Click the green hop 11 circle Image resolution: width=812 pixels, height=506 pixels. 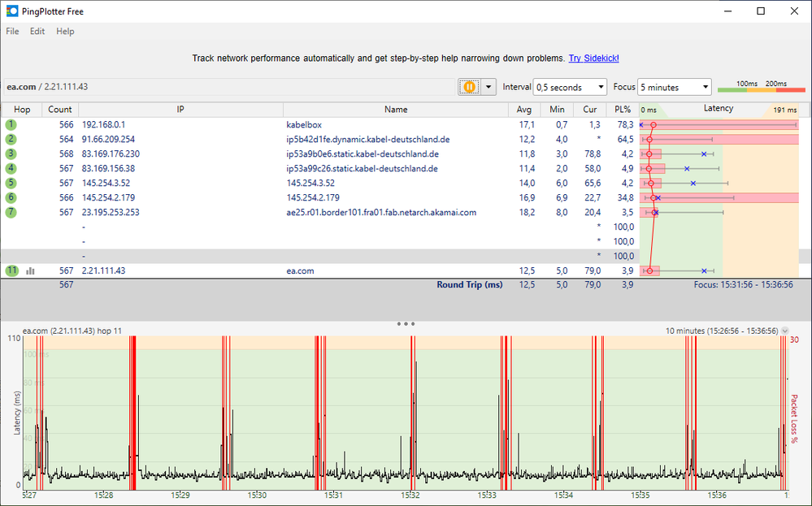click(11, 271)
